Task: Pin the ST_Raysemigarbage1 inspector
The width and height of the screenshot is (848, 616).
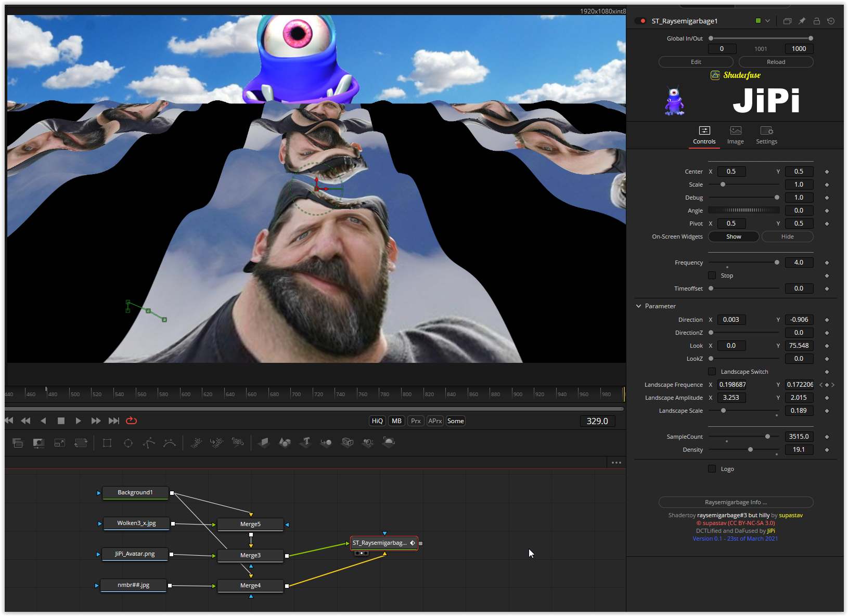Action: pos(802,21)
